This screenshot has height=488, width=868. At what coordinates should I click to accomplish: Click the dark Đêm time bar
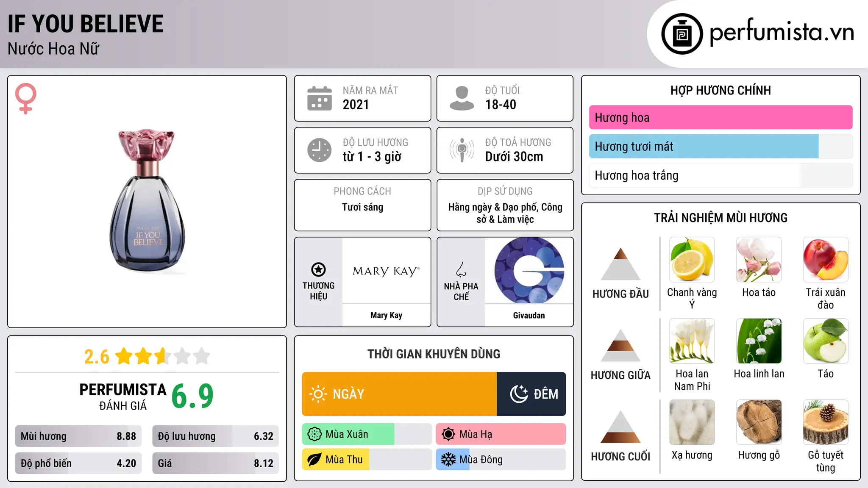click(x=531, y=394)
